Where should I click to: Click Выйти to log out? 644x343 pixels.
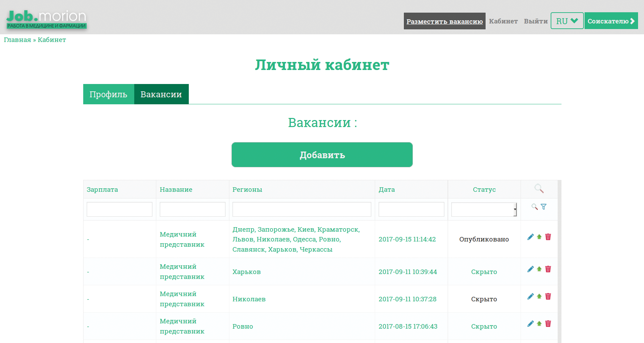pos(536,21)
